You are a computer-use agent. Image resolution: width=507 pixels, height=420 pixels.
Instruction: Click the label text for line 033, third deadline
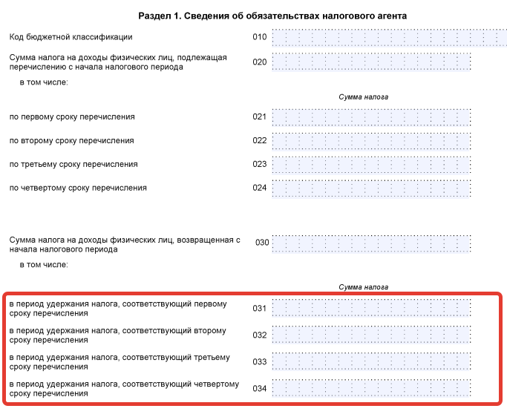pos(119,361)
